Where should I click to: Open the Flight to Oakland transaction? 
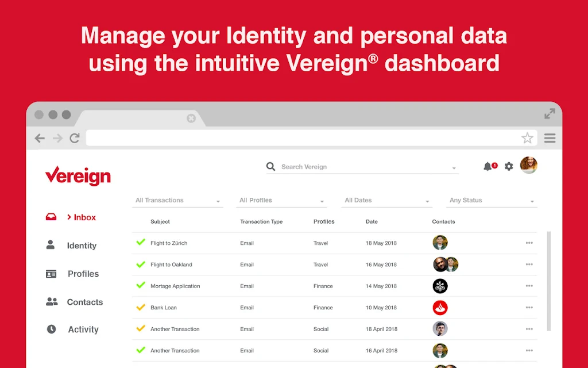(171, 264)
